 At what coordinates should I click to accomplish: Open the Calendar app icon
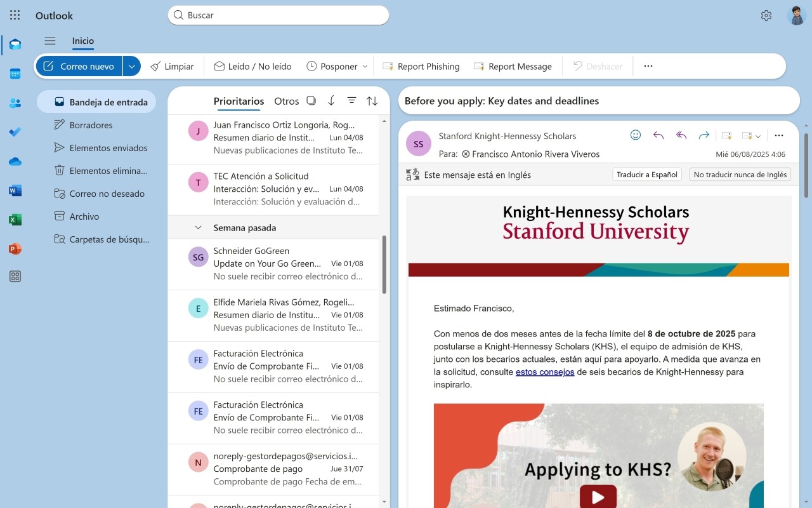pyautogui.click(x=15, y=74)
